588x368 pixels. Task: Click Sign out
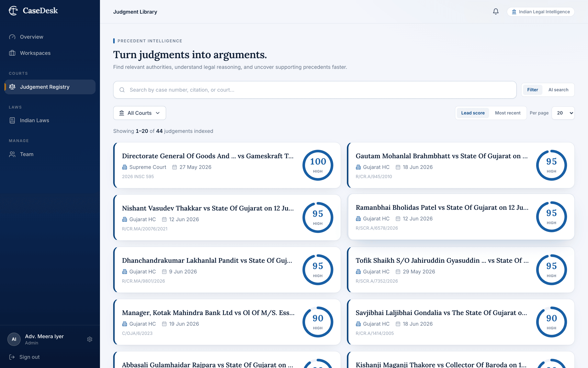click(29, 357)
